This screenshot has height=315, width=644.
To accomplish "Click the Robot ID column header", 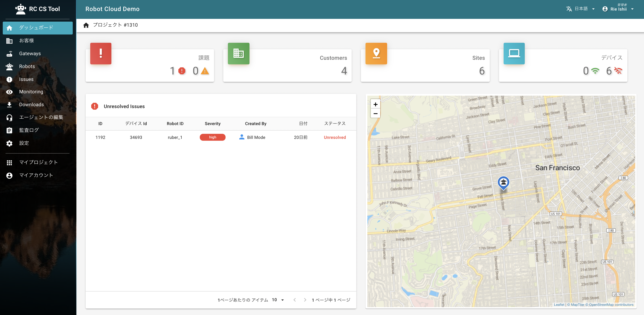I will point(175,124).
